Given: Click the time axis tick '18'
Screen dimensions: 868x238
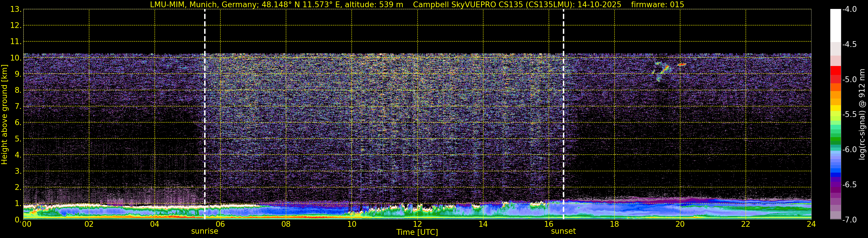Looking at the screenshot, I should click(x=614, y=224).
